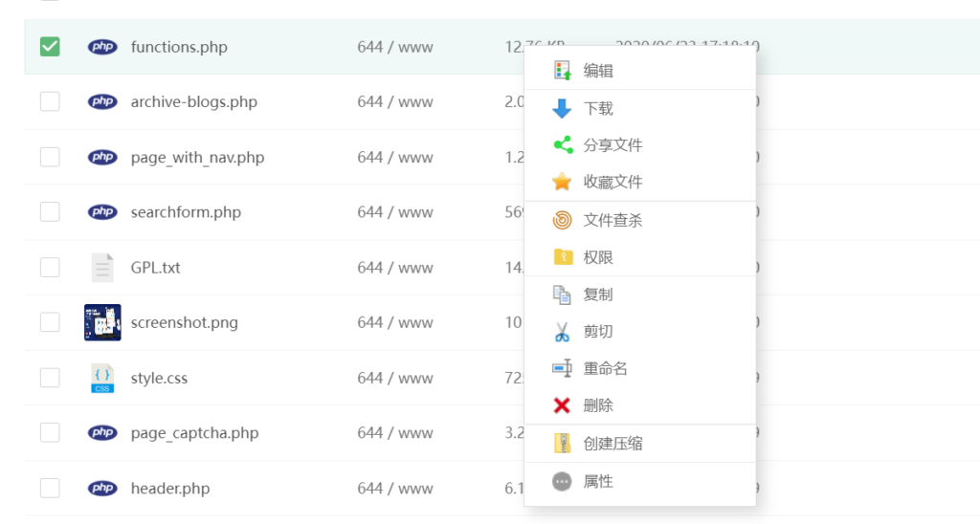980x524 pixels.
Task: Click the file scan spiral icon
Action: tap(562, 221)
